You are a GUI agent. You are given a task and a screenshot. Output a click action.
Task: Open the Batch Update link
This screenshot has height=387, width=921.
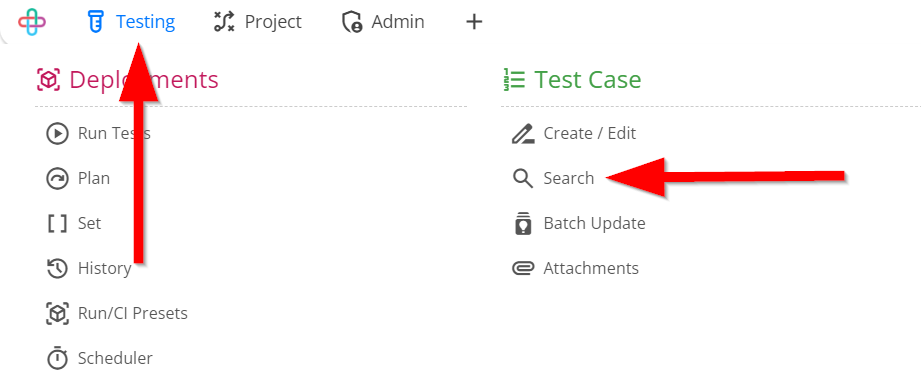(x=594, y=223)
